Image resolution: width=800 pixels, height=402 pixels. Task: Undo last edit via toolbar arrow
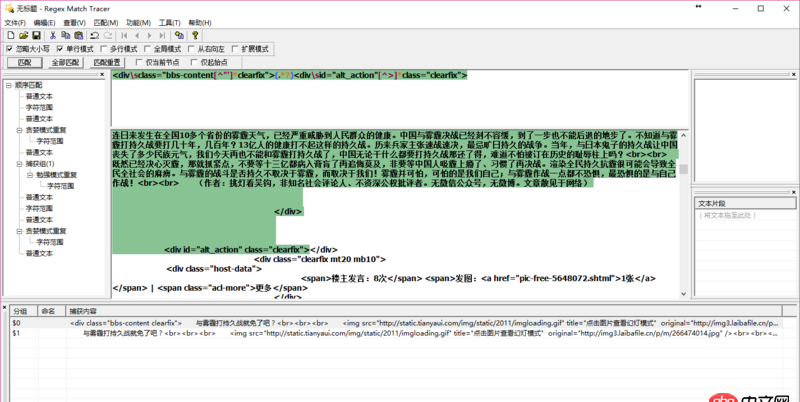point(94,35)
